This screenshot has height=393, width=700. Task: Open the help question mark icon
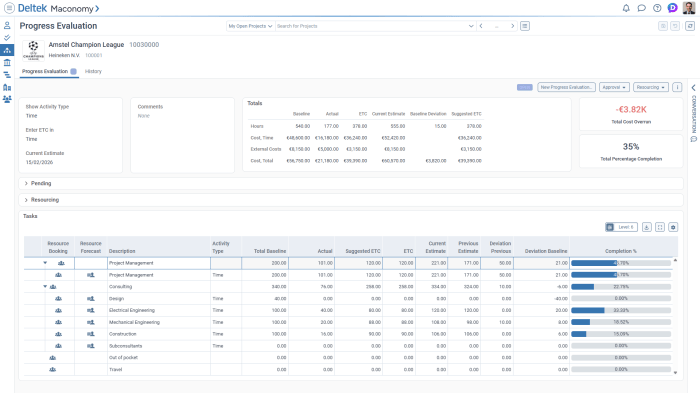657,8
